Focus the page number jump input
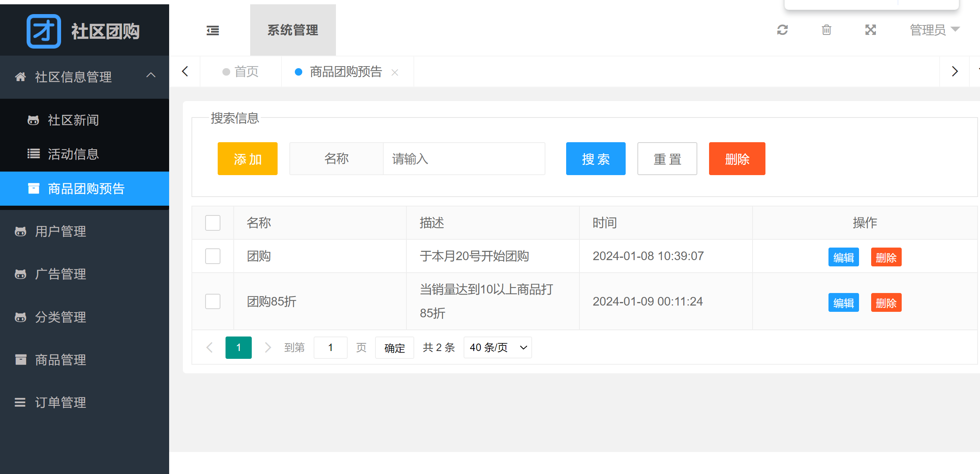980x474 pixels. 330,347
